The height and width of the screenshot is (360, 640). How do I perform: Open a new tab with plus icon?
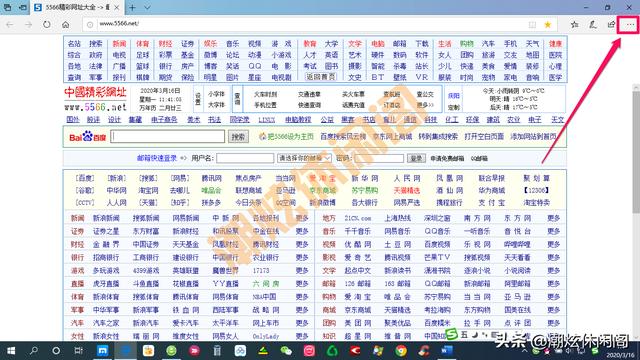point(132,7)
